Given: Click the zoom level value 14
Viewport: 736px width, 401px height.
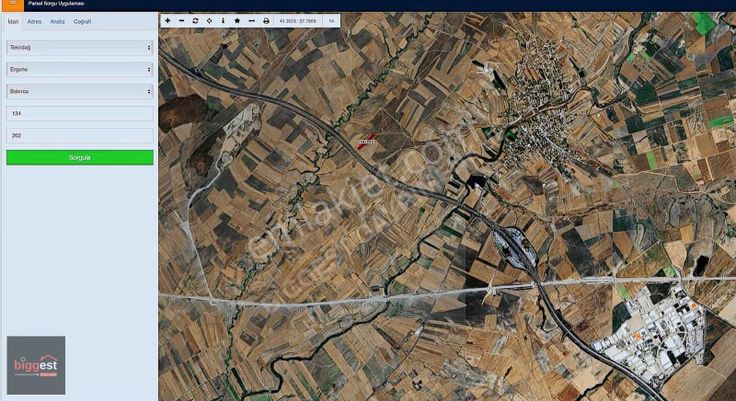Looking at the screenshot, I should (x=331, y=21).
